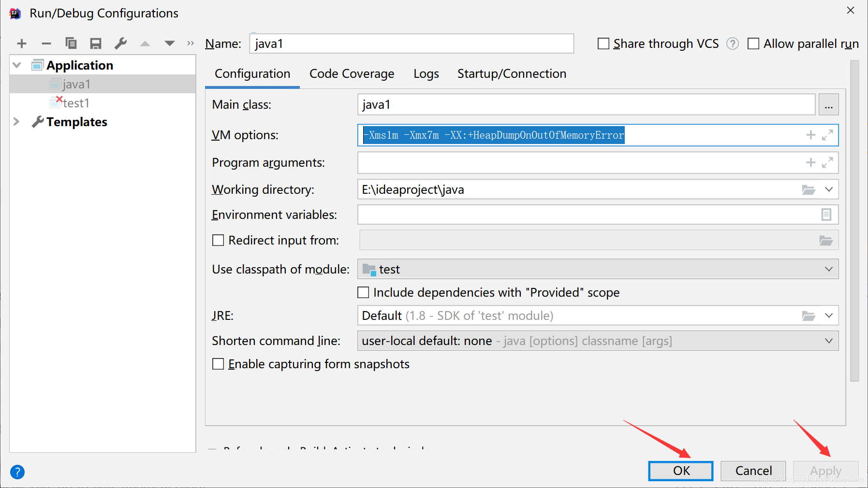
Task: Click the vertical scrollbar of the configuration panel
Action: pyautogui.click(x=854, y=221)
